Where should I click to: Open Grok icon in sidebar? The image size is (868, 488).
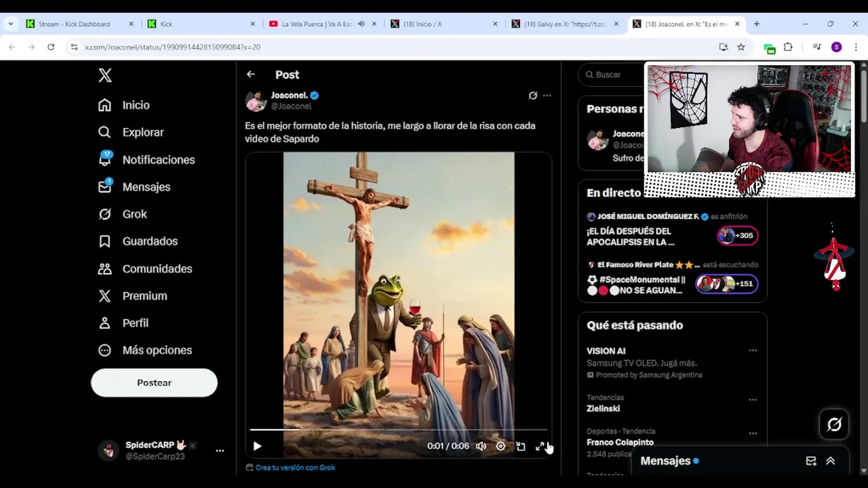(x=104, y=214)
